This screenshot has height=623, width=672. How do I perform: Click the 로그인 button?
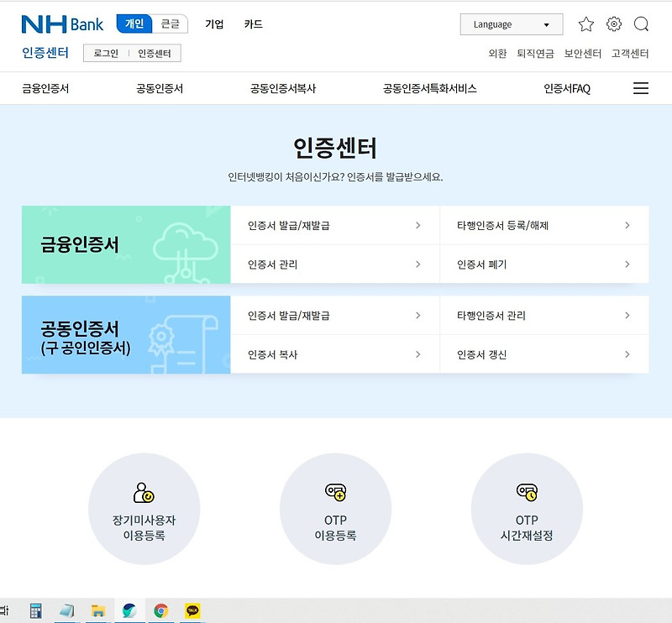(106, 53)
